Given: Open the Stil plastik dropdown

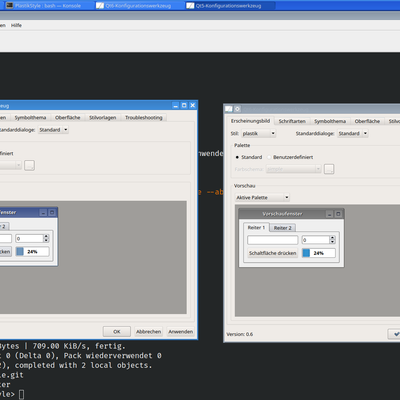Looking at the screenshot, I should pos(259,133).
